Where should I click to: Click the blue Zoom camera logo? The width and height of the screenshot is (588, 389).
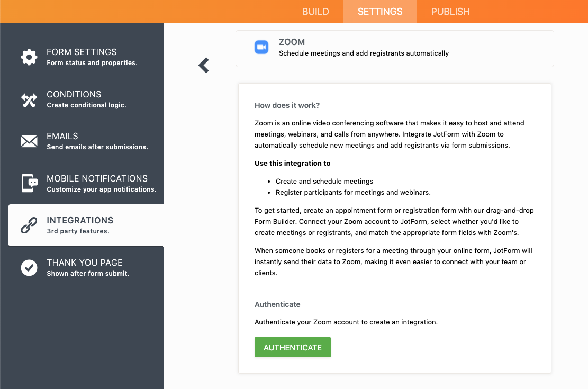click(261, 47)
